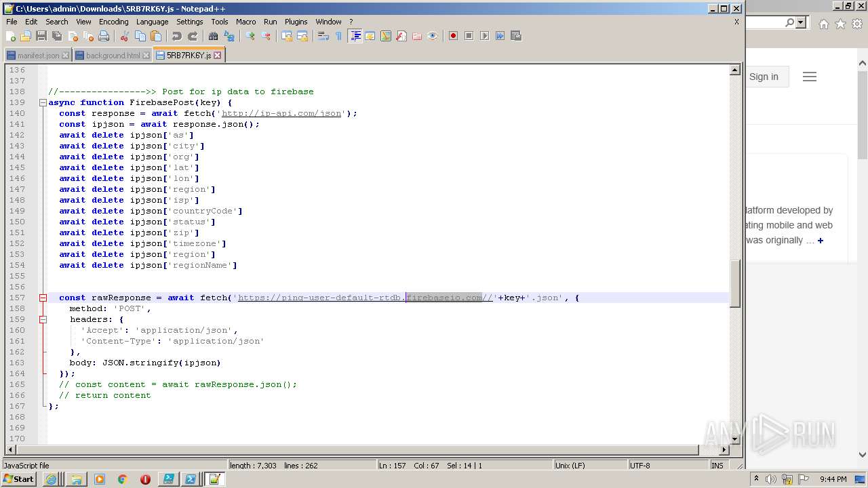Click the Close document toolbar icon
Screen dimensions: 868x488
pyautogui.click(x=73, y=36)
